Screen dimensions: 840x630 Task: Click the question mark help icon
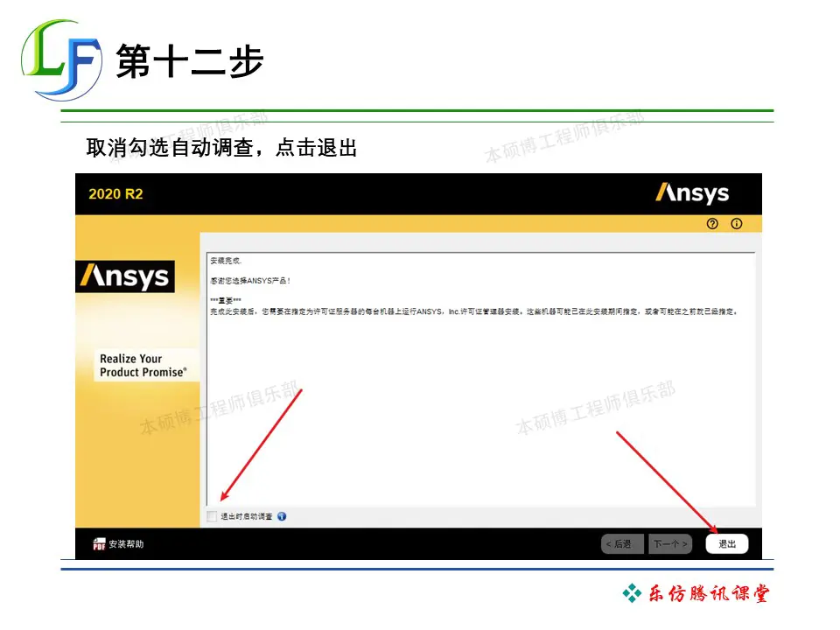tap(712, 224)
